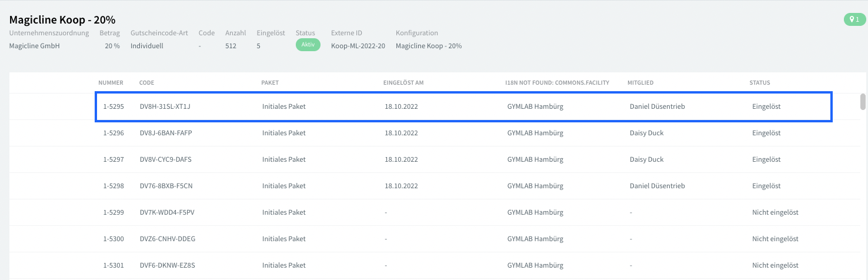Click the Anzahl value 512
This screenshot has width=868, height=280.
pos(231,46)
